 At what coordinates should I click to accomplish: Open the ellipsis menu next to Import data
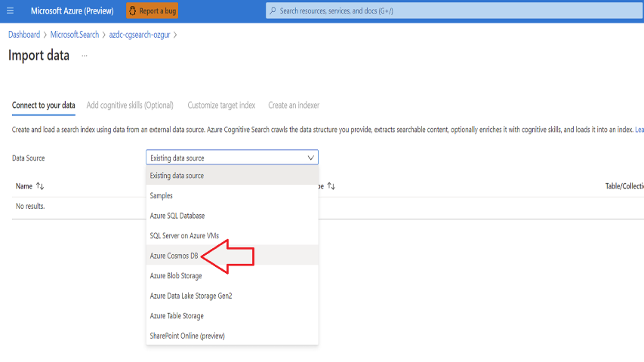(85, 55)
